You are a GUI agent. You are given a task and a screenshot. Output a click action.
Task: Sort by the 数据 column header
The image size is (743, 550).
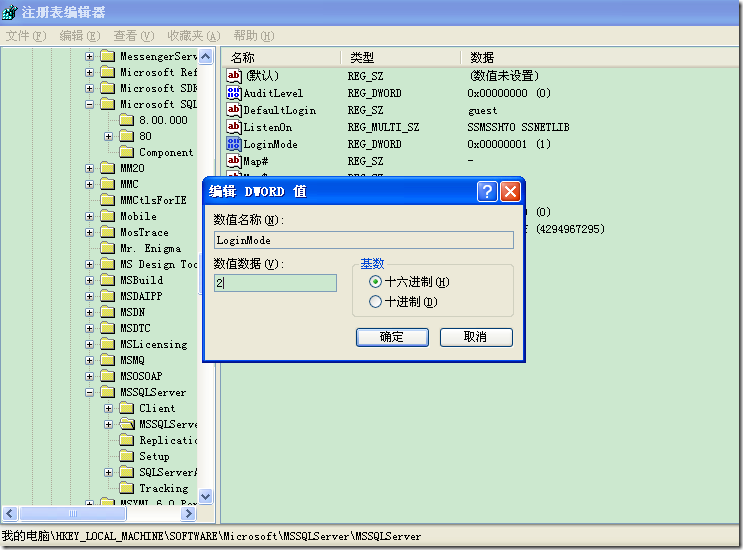coord(599,58)
